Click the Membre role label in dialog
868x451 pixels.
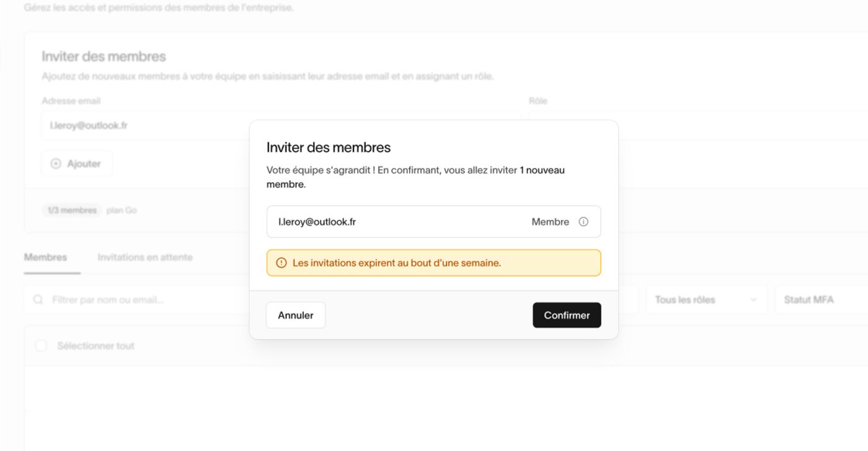(x=550, y=222)
